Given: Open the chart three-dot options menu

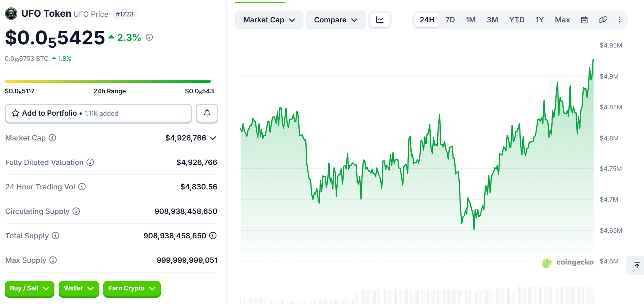Looking at the screenshot, I should [620, 20].
